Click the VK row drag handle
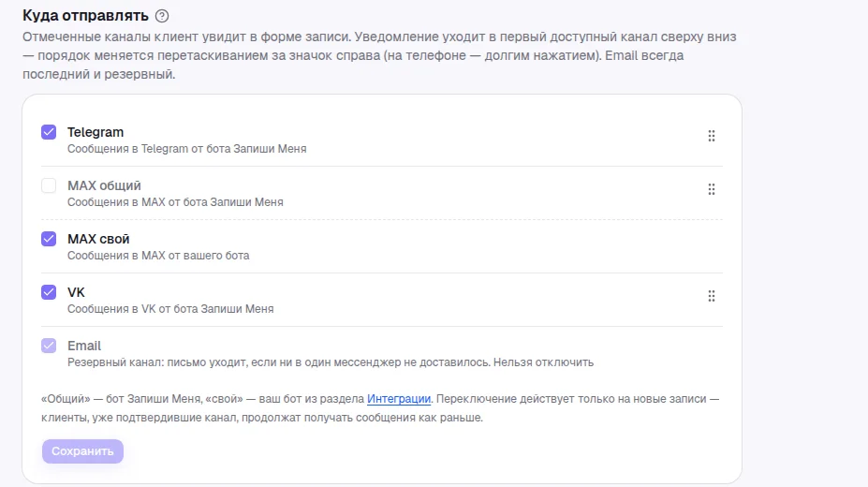The height and width of the screenshot is (487, 868). (712, 296)
